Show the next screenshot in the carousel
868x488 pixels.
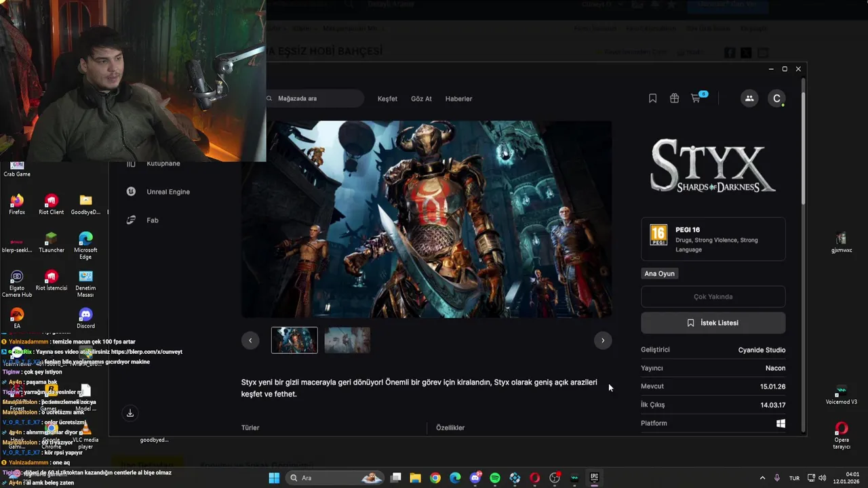pos(603,340)
